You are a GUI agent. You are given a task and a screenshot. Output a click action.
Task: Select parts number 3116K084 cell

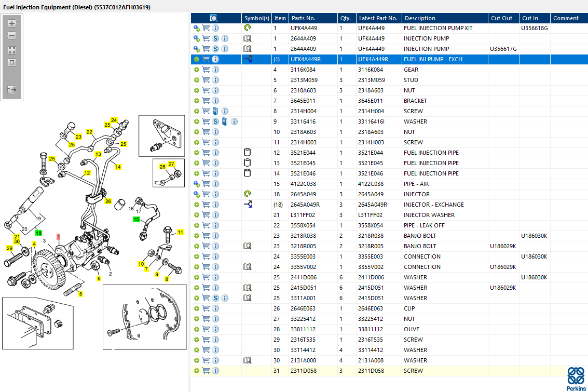tap(303, 70)
